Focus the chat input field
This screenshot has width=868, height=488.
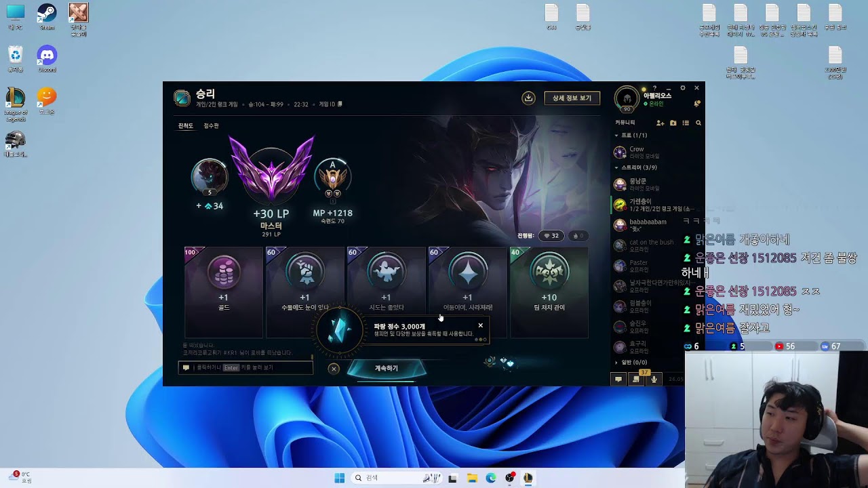point(246,367)
